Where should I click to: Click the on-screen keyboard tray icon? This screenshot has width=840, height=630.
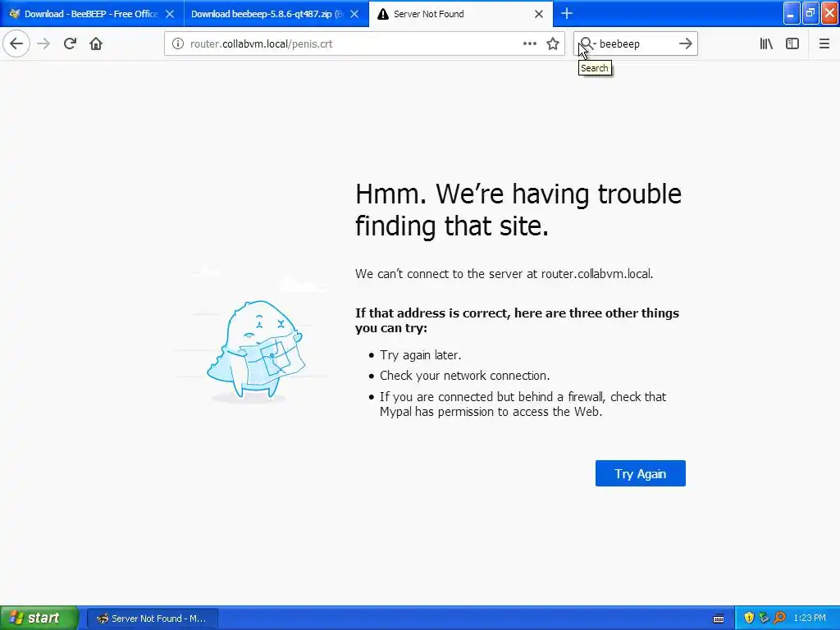pyautogui.click(x=719, y=619)
